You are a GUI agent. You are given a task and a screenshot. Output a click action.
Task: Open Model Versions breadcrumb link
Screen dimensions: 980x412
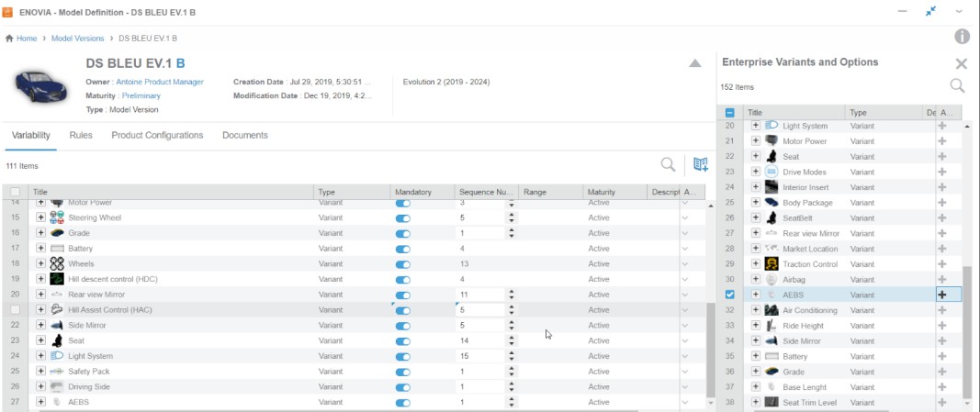pyautogui.click(x=77, y=38)
